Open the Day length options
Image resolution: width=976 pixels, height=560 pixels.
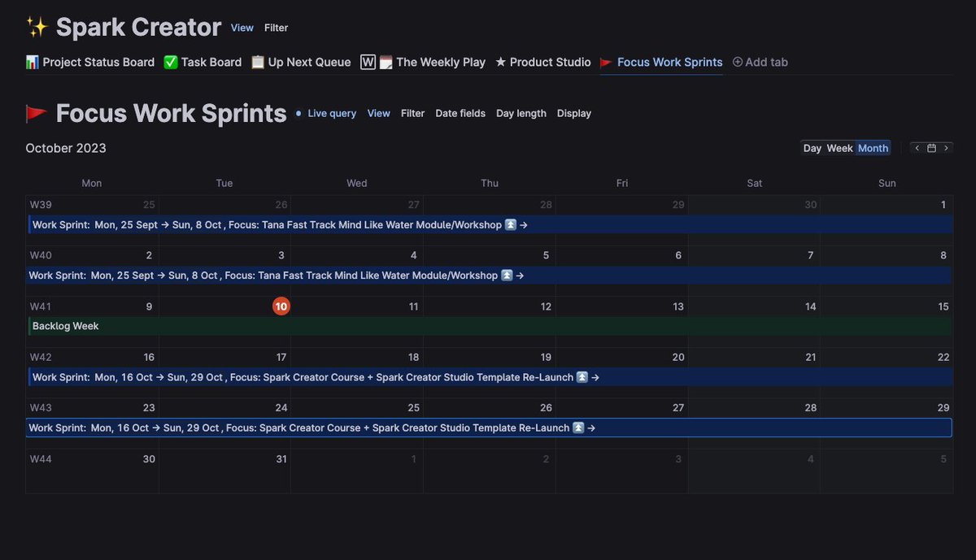click(x=521, y=114)
